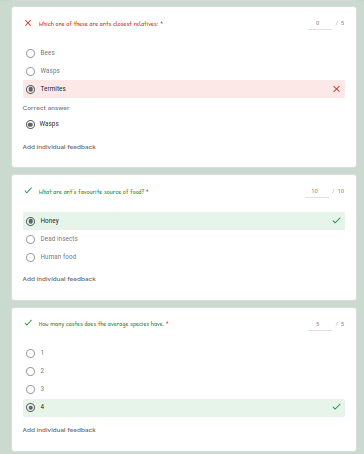Add individual feedback on the ants' relatives question
This screenshot has width=364, height=454.
click(x=59, y=147)
